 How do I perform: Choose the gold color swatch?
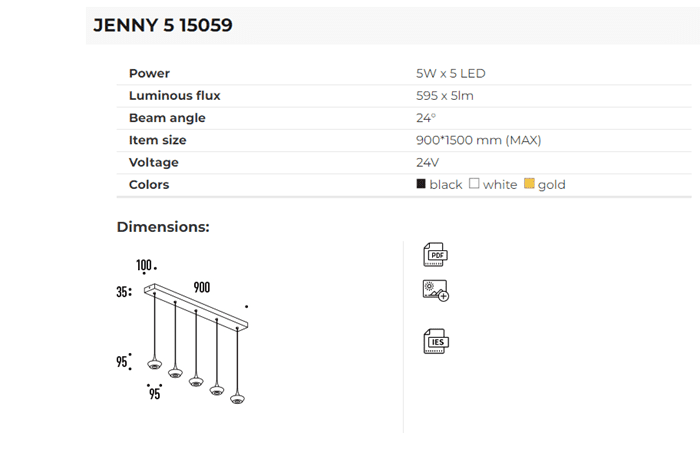point(529,184)
